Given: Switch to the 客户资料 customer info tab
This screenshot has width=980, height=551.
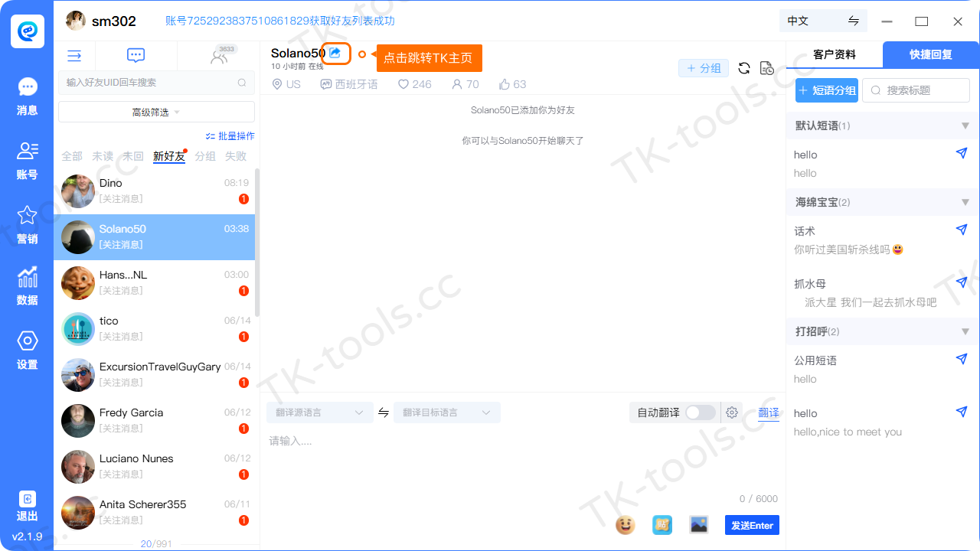Looking at the screenshot, I should point(835,54).
